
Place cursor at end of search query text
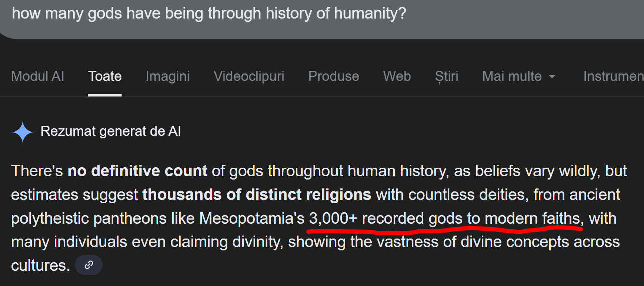click(x=406, y=14)
